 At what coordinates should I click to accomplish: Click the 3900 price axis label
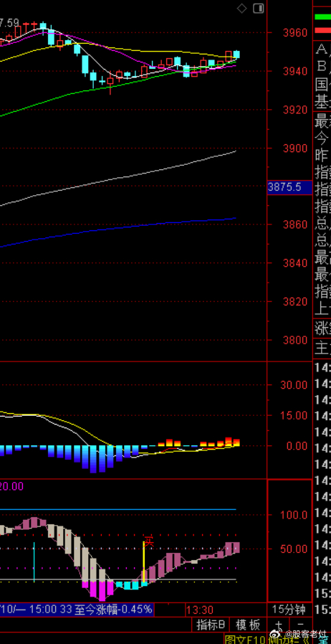pos(294,148)
